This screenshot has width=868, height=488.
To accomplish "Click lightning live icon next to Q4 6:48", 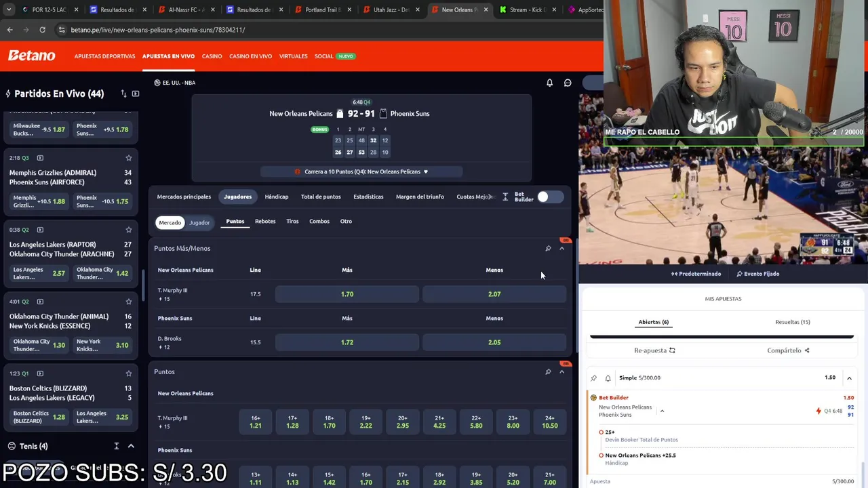I will pyautogui.click(x=818, y=411).
